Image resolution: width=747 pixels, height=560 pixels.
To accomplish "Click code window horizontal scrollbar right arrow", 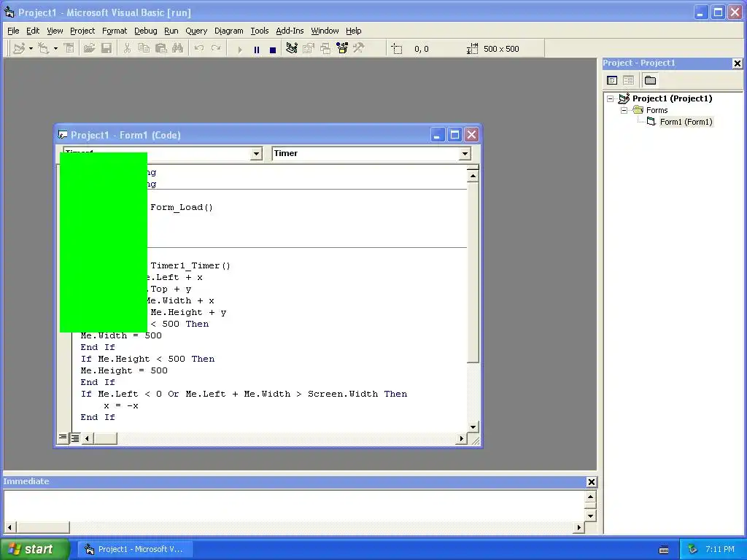I will tap(461, 438).
